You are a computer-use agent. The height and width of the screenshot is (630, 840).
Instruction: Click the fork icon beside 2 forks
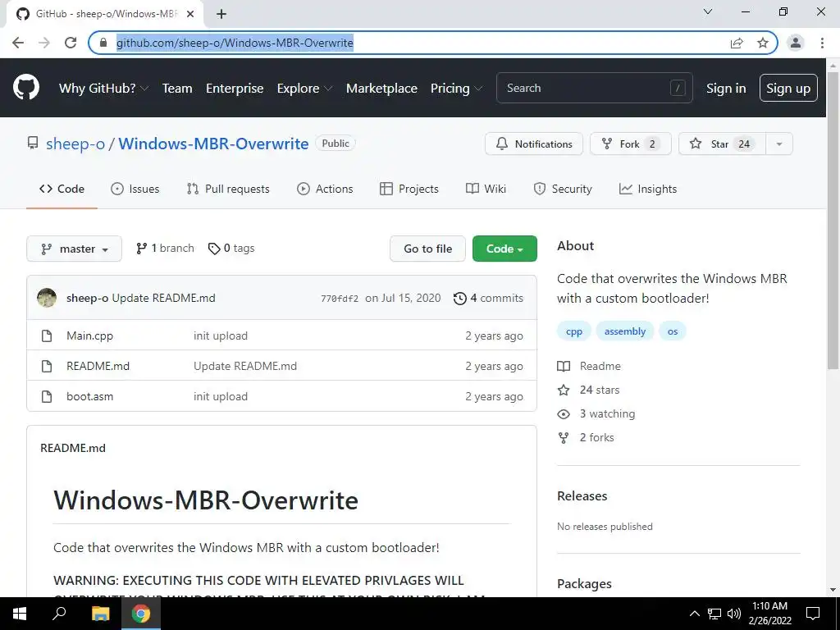click(564, 438)
